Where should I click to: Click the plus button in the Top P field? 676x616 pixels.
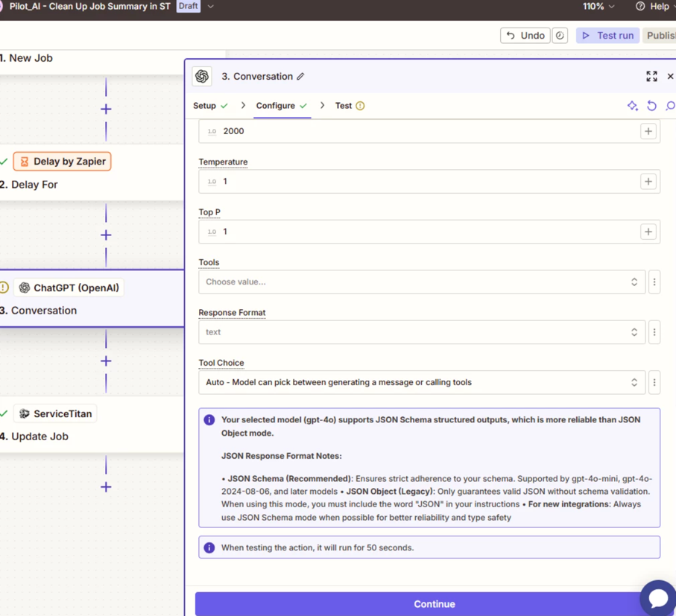point(648,232)
